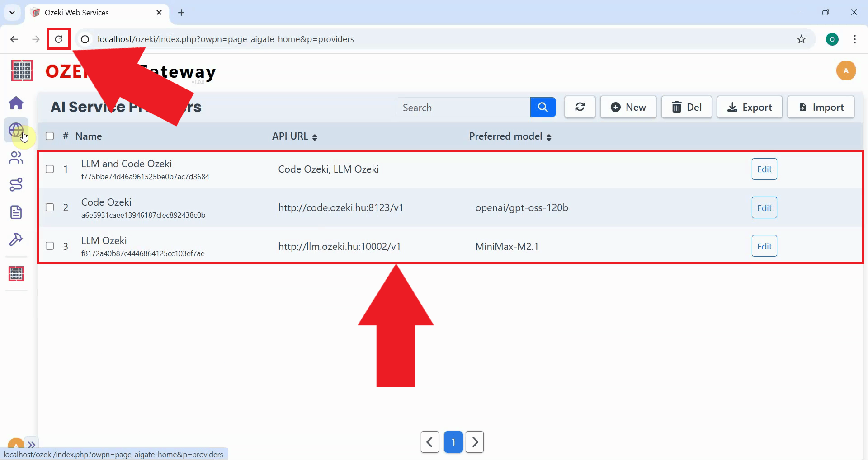Select the hammer tools icon in sidebar
This screenshot has width=868, height=460.
point(16,240)
